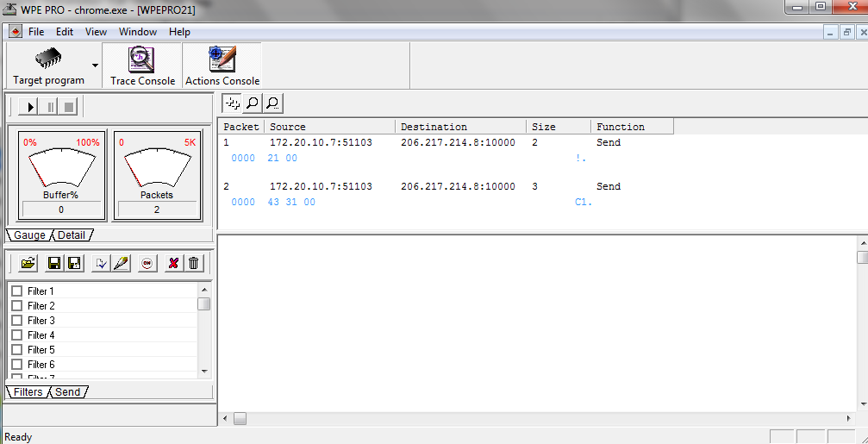This screenshot has height=444, width=868.
Task: Sort by the Packet column header
Action: click(x=241, y=127)
